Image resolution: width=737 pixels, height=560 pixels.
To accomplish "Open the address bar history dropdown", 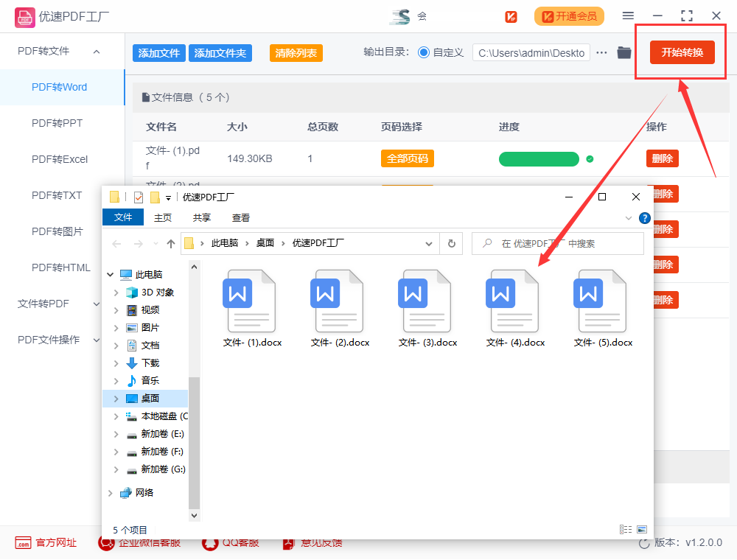I will tap(429, 243).
